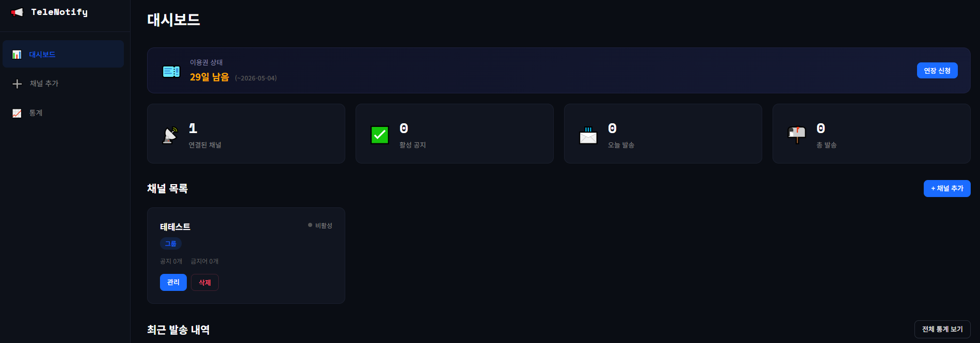Click the bar chart icon beside 대시보드
This screenshot has height=343, width=980.
point(17,55)
